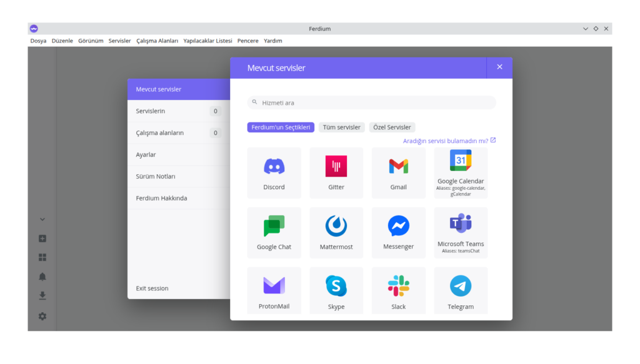This screenshot has width=640, height=364.
Task: Add the Gitter service
Action: point(336,173)
